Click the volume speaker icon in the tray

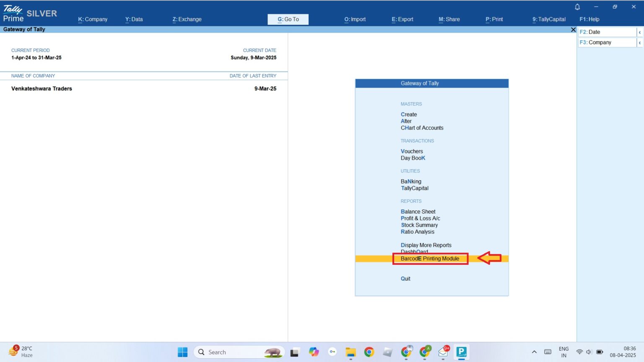[589, 352]
